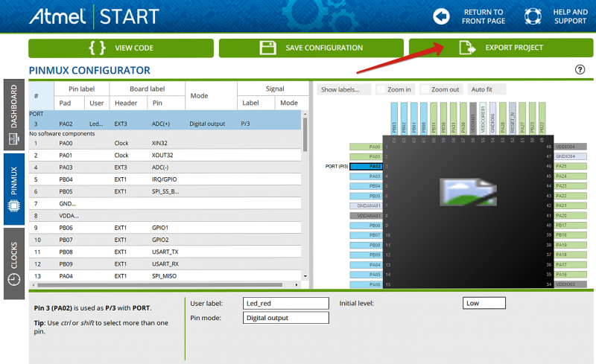596x364 pixels.
Task: Select row 4 PA03 ADC(-)
Action: (165, 167)
